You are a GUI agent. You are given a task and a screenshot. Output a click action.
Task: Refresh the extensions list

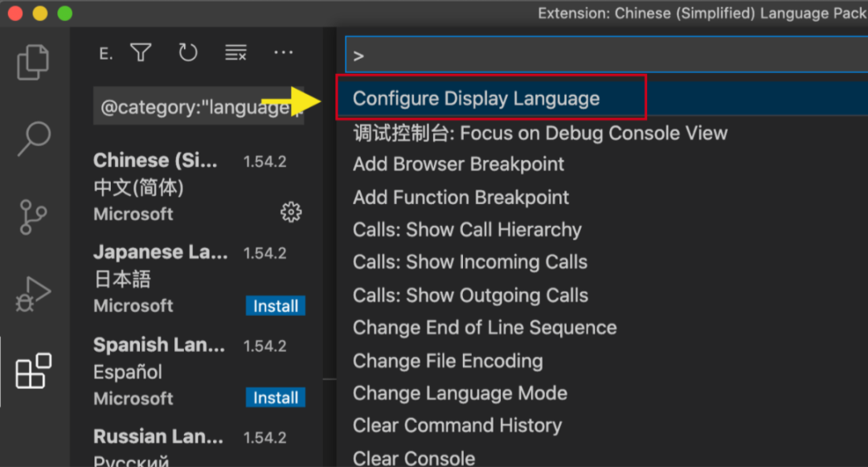point(188,52)
